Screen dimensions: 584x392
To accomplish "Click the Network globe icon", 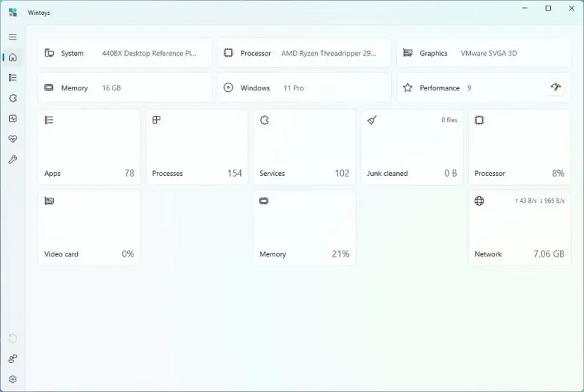I will [x=479, y=201].
